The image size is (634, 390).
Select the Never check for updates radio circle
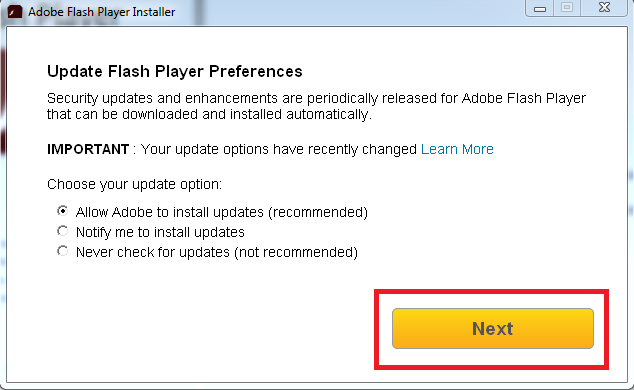tap(62, 251)
